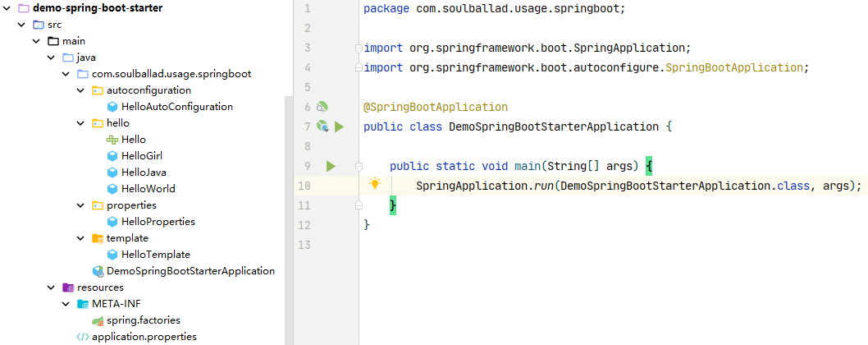Screen dimensions: 868x345
Task: Collapse the autoconfiguration package
Action: click(80, 90)
